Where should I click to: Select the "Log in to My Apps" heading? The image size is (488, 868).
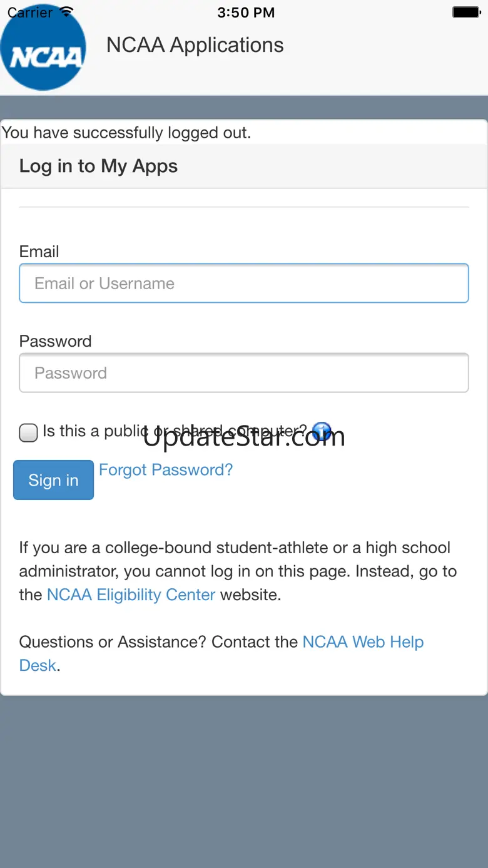[x=98, y=166]
